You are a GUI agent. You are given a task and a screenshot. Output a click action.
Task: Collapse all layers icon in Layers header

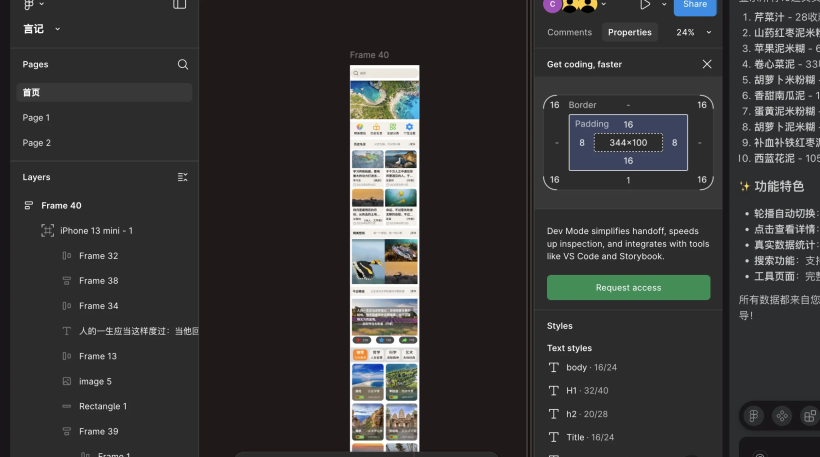(183, 177)
